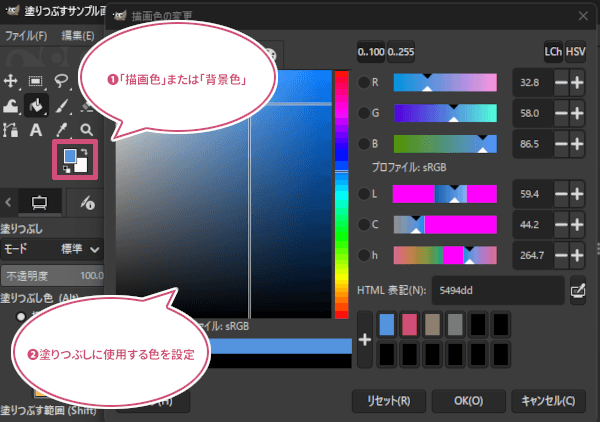Click the R value field 32.8

click(533, 82)
